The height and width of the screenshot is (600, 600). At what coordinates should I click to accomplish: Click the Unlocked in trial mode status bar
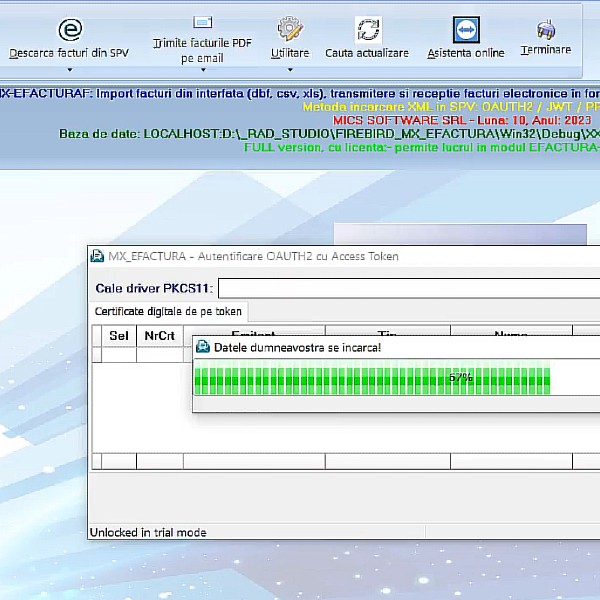[x=148, y=532]
